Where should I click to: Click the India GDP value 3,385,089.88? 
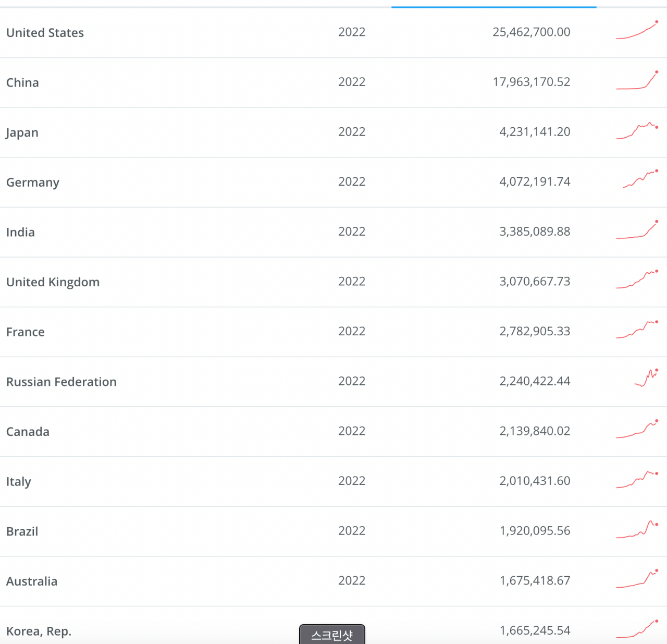(535, 232)
